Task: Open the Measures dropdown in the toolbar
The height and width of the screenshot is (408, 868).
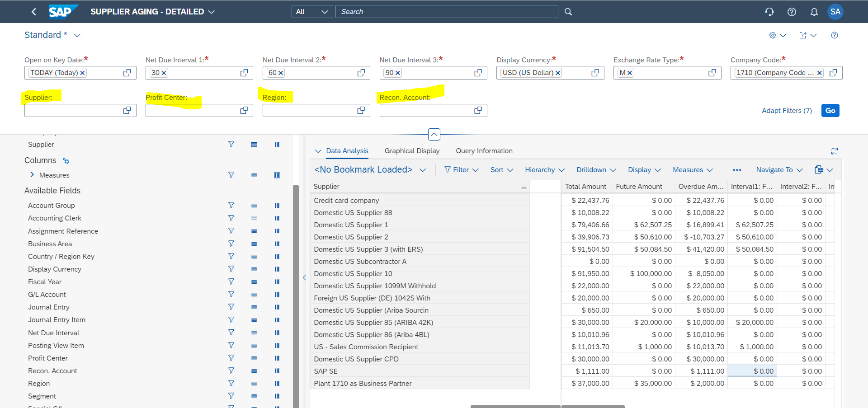Action: [692, 169]
